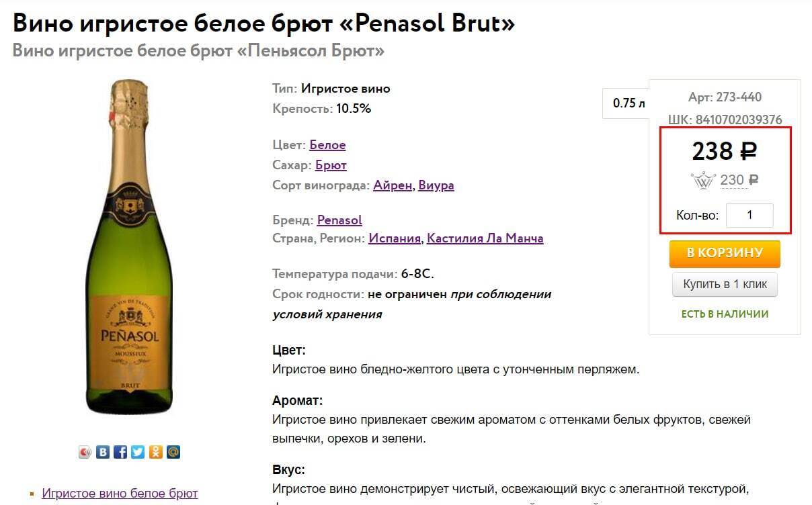This screenshot has width=812, height=505.
Task: Visit the Penasol brand link
Action: (x=339, y=220)
